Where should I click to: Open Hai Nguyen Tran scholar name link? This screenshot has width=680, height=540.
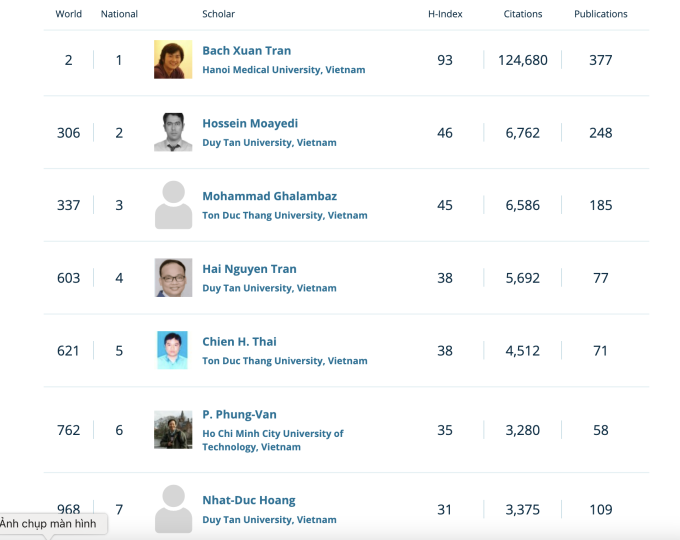[249, 269]
